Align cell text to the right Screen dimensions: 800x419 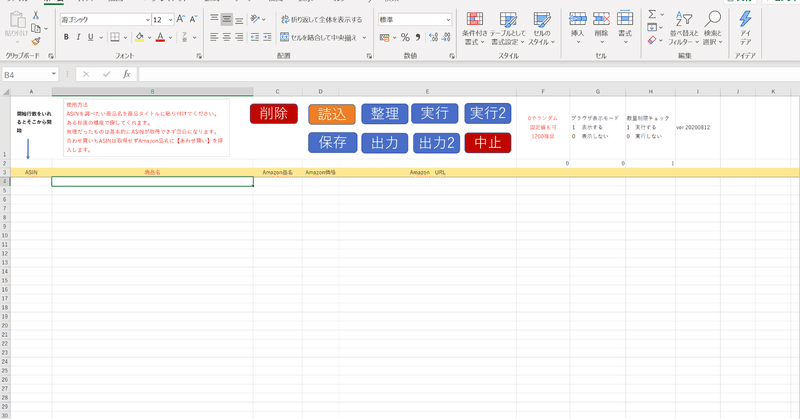click(239, 37)
